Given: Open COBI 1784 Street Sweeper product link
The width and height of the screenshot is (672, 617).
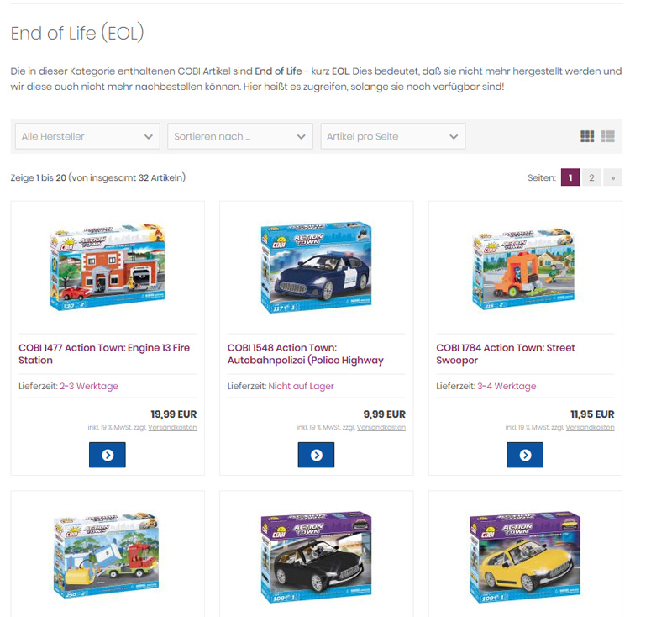Looking at the screenshot, I should (506, 354).
